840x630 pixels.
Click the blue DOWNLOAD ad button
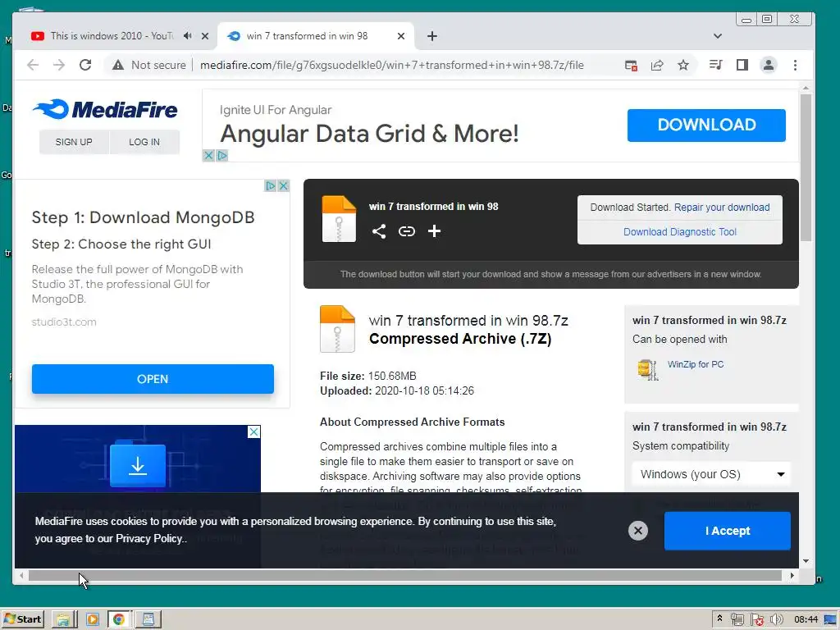(x=706, y=126)
